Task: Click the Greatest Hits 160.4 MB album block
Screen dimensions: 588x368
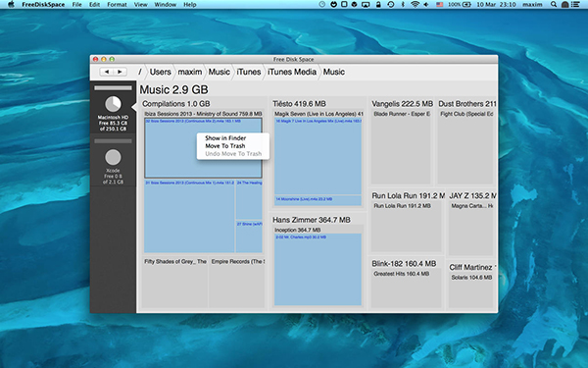Action: click(406, 289)
